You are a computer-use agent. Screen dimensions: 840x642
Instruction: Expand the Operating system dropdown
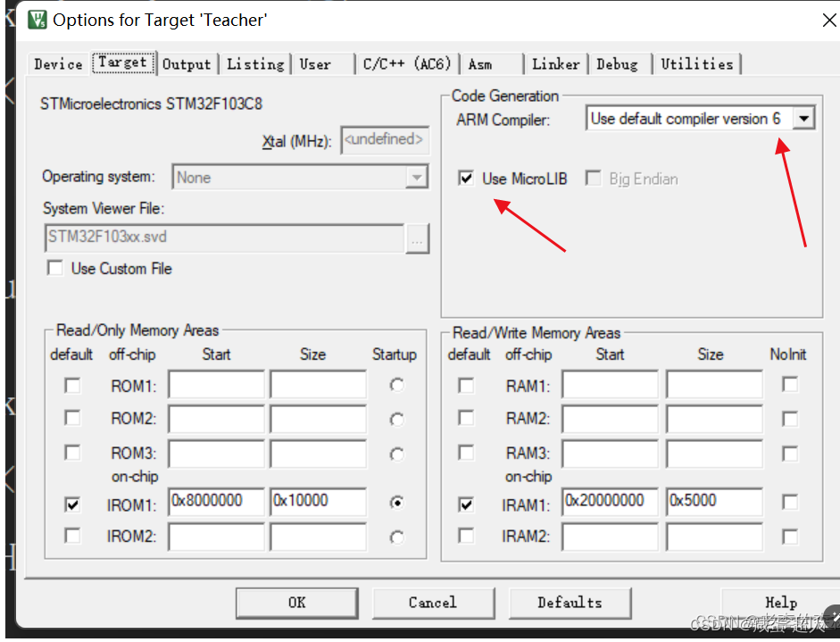[416, 178]
